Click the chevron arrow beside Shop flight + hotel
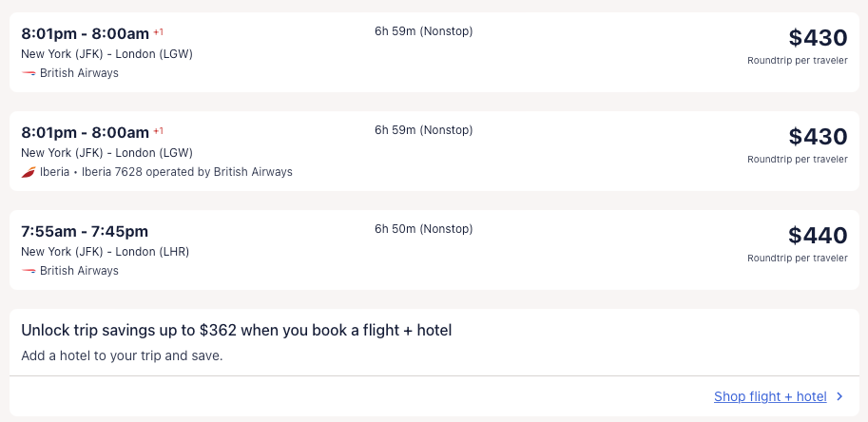 pos(839,397)
